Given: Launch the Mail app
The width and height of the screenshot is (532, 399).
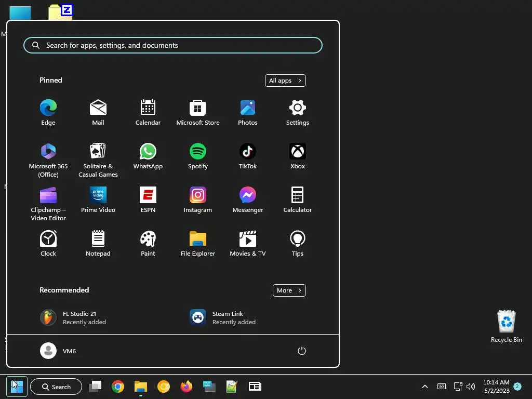Looking at the screenshot, I should coord(98,113).
